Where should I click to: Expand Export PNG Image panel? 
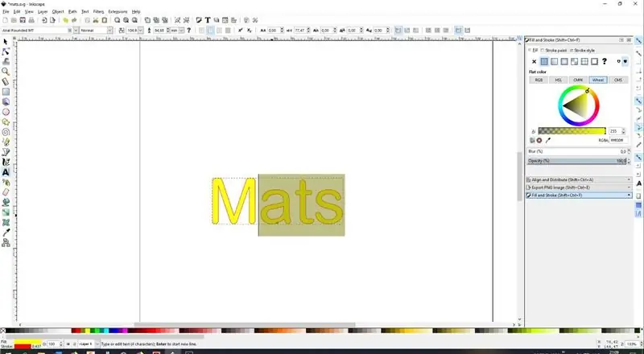pos(579,187)
